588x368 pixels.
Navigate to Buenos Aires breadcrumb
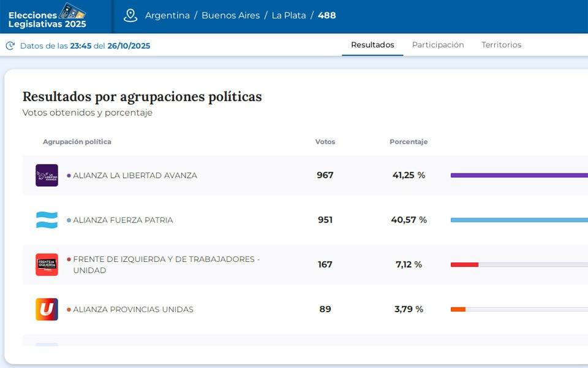(x=230, y=15)
